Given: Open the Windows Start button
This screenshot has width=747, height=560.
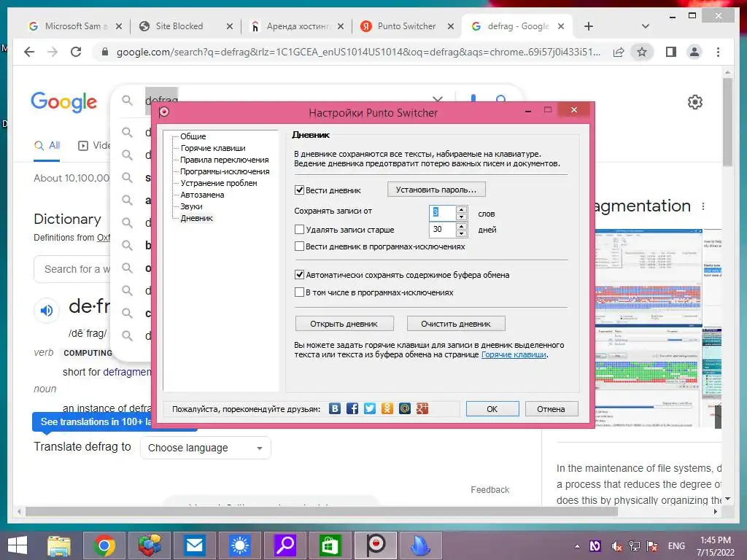Looking at the screenshot, I should tap(18, 545).
